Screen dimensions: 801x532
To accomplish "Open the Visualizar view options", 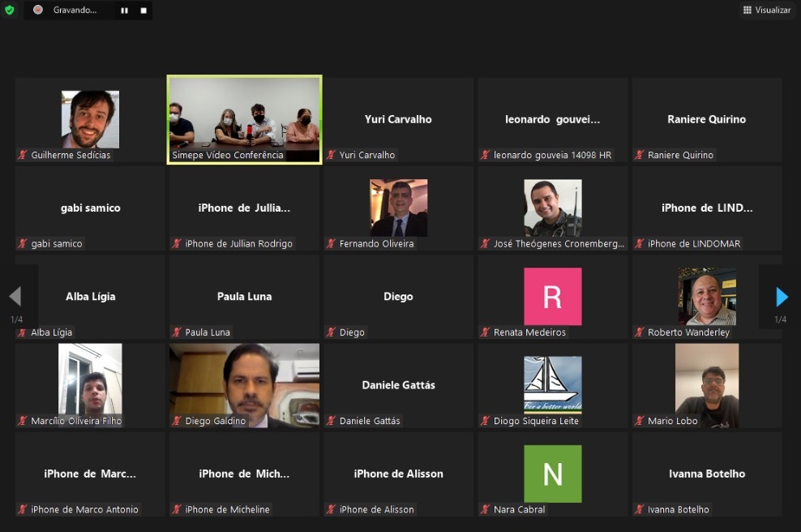I will (766, 10).
